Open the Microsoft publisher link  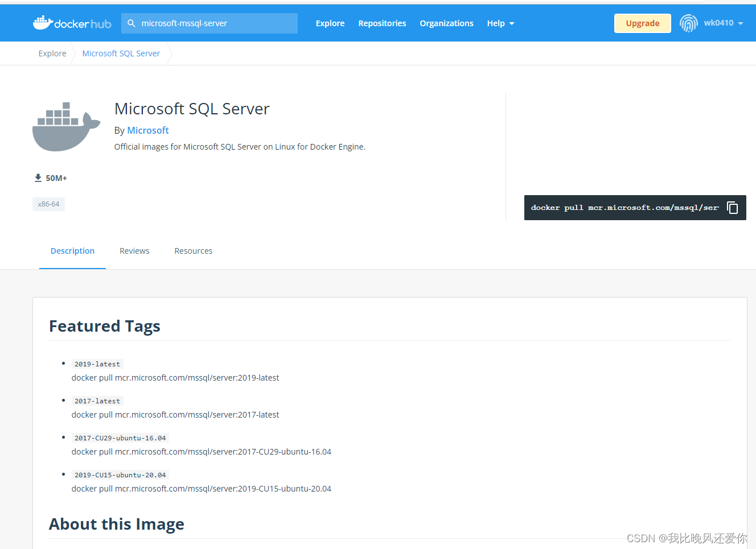pos(148,130)
